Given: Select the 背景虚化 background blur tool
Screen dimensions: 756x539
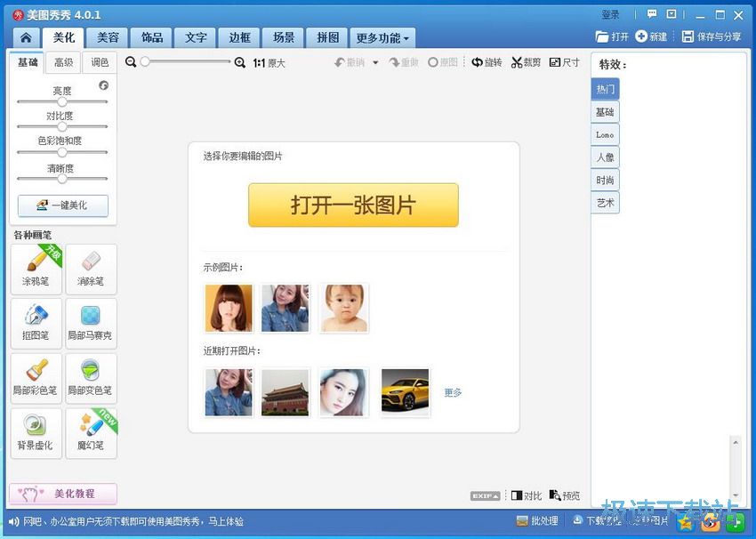Looking at the screenshot, I should 36,433.
